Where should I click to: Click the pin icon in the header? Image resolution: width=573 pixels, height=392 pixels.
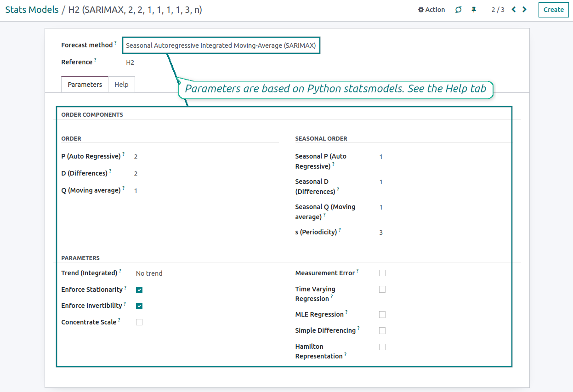[474, 10]
